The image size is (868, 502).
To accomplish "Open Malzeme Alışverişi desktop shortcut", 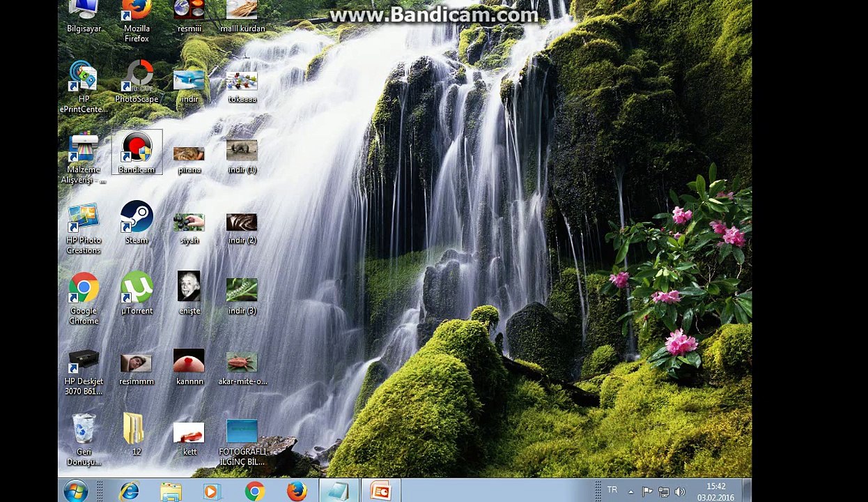I will [84, 158].
